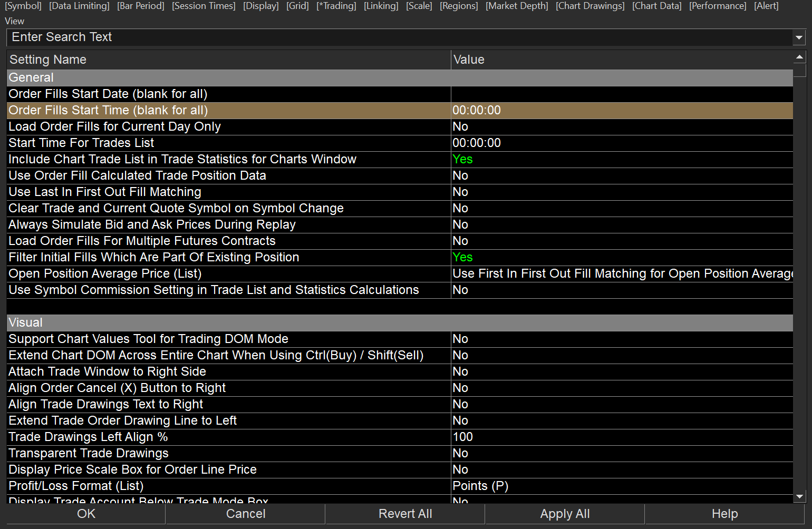Click the scrollbar up arrow
This screenshot has height=529, width=812.
(x=799, y=57)
